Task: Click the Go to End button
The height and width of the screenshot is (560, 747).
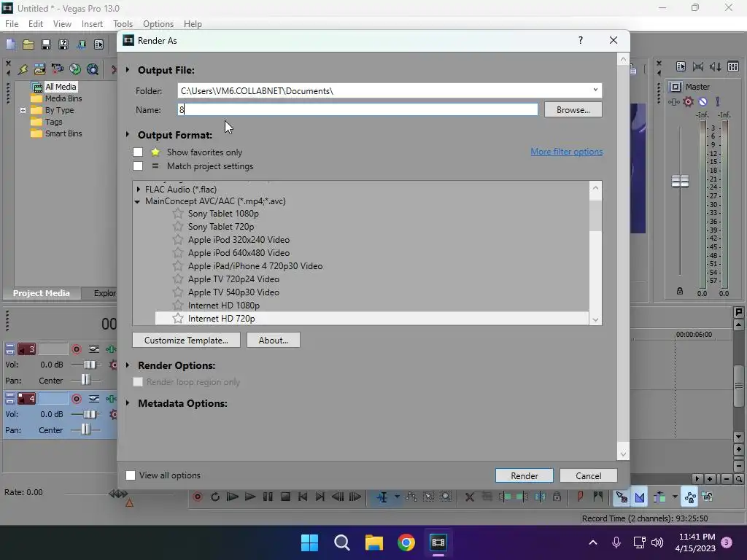Action: pyautogui.click(x=320, y=497)
